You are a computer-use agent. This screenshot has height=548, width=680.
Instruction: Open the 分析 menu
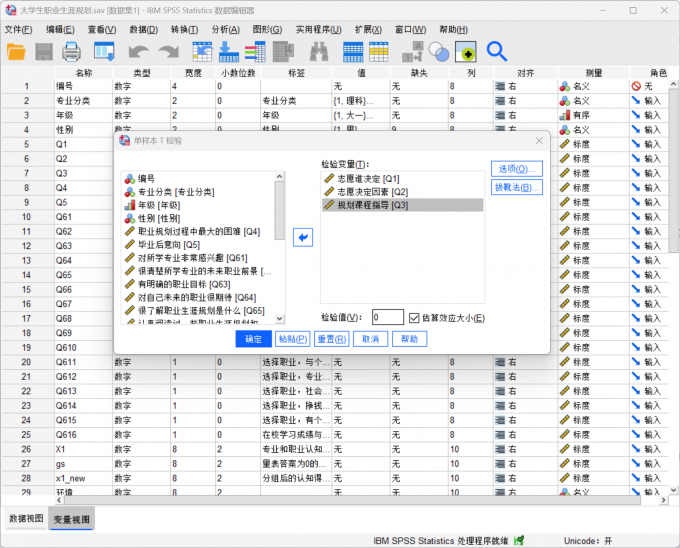(226, 29)
